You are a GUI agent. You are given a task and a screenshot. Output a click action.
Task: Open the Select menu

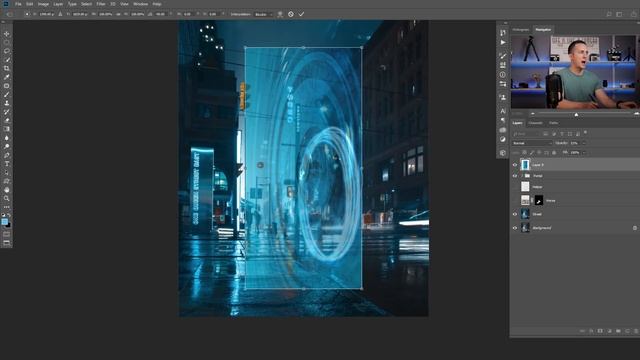tap(86, 4)
